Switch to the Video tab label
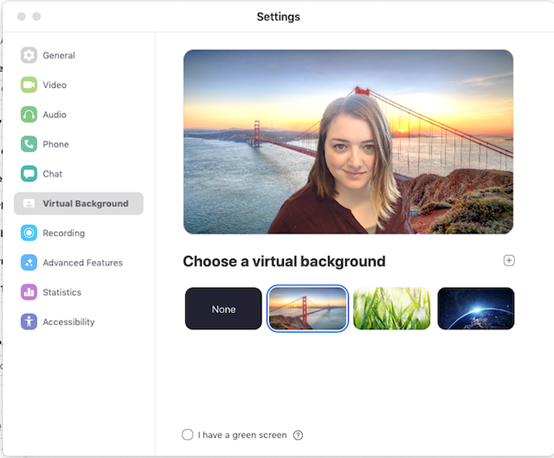554x458 pixels. pos(54,85)
